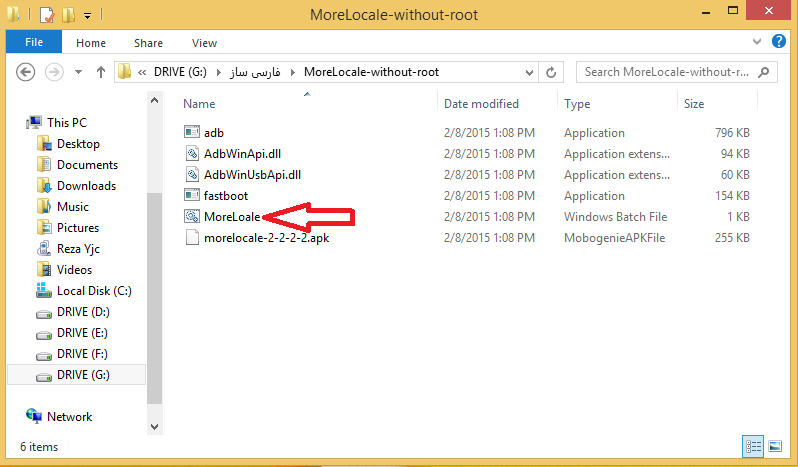Open the File menu tab
This screenshot has width=798, height=467.
tap(34, 42)
